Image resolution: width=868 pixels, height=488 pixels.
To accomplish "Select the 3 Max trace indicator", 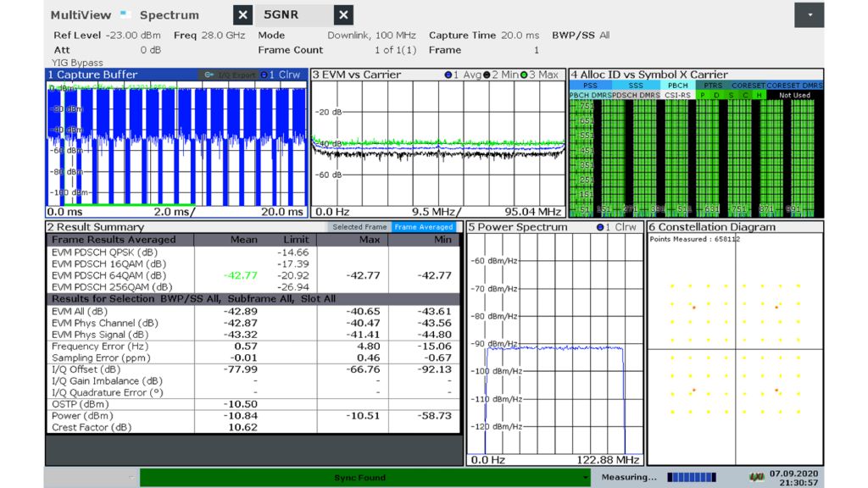I will click(x=540, y=75).
